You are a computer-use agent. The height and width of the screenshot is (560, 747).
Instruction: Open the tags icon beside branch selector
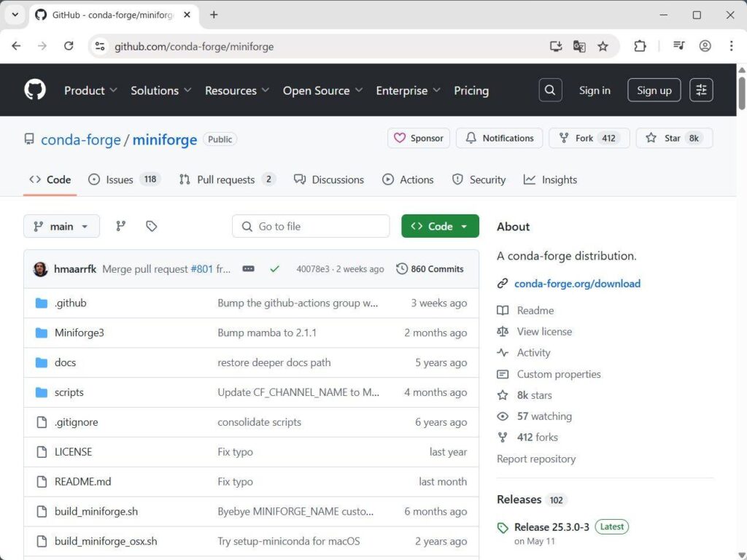152,226
